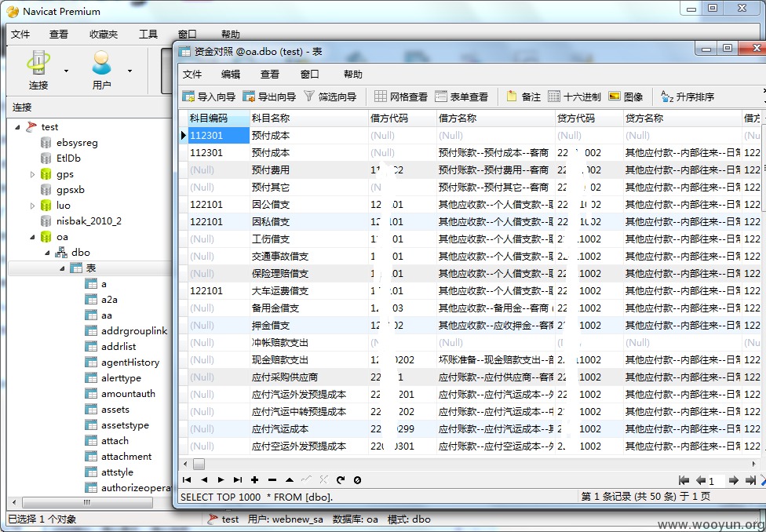Click 借方名称 column header
This screenshot has width=766, height=532.
pos(496,118)
